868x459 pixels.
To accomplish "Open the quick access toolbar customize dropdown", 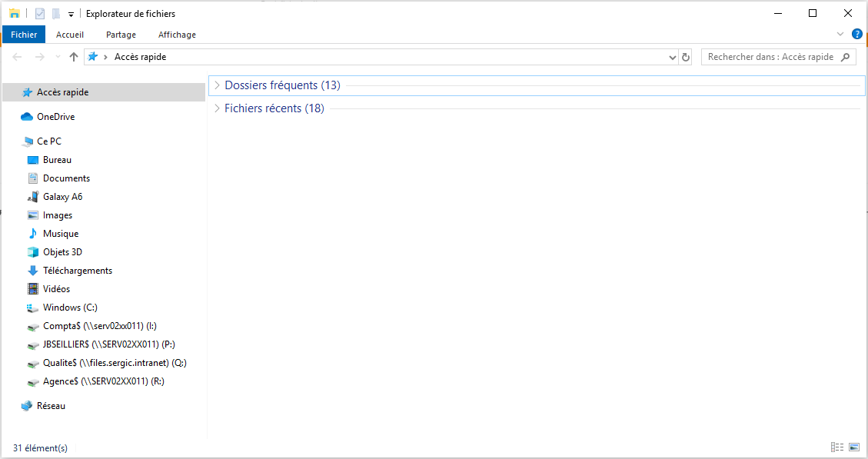I will (71, 15).
